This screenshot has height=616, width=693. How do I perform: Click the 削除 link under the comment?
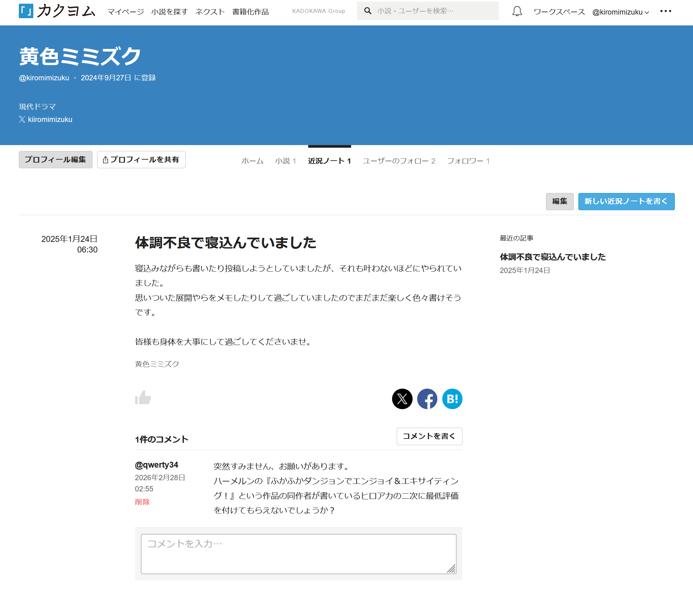click(x=142, y=502)
